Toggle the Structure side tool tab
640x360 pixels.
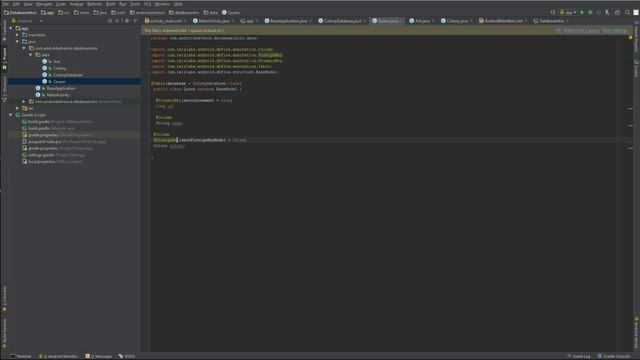(x=4, y=88)
